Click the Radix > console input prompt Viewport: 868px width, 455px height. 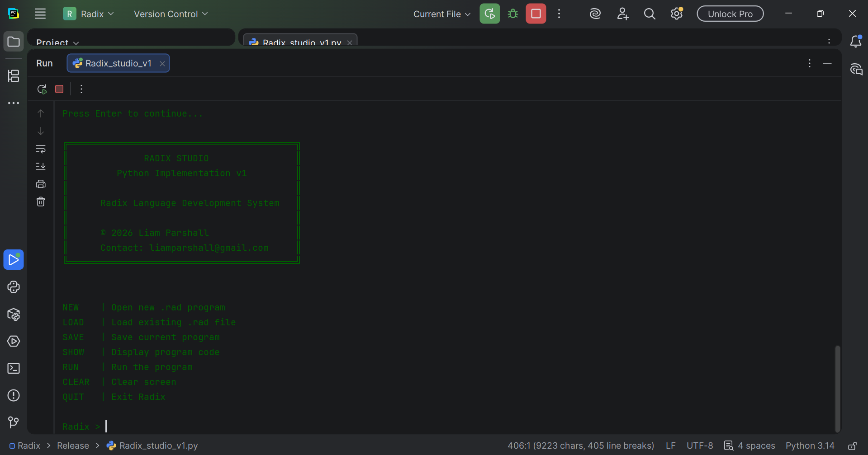click(81, 427)
